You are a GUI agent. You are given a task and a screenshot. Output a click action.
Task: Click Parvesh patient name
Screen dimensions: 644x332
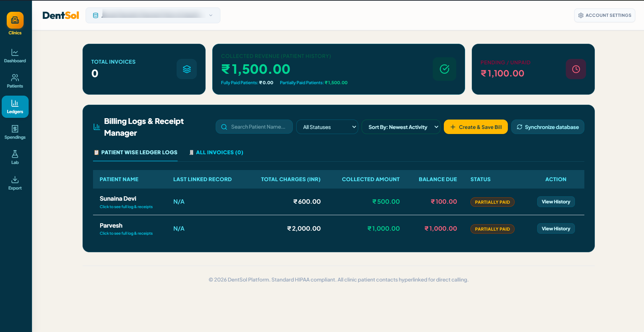pyautogui.click(x=111, y=226)
